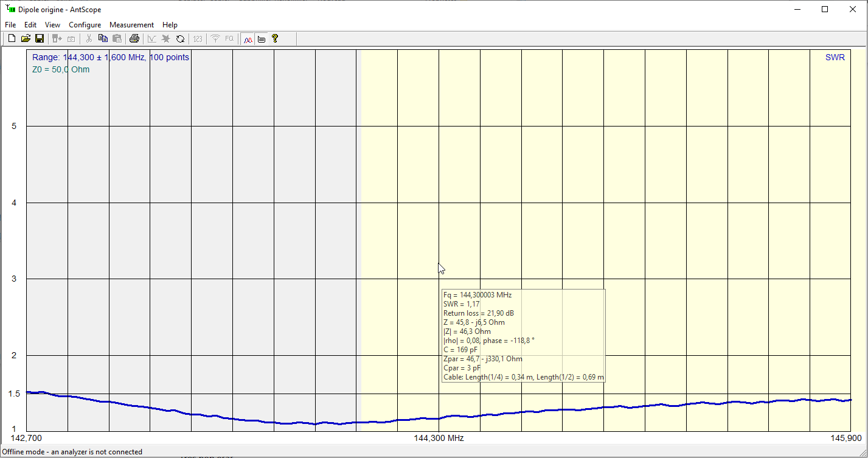
Task: Open the Configure menu
Action: click(x=85, y=25)
